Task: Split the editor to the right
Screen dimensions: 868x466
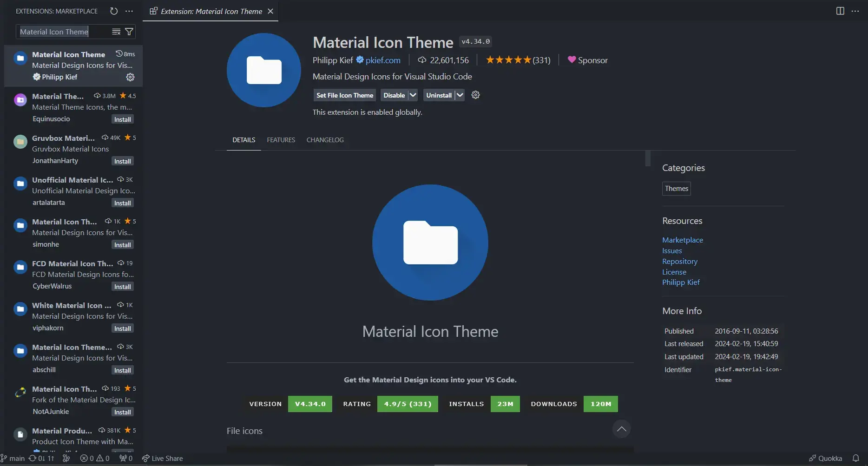Action: click(x=840, y=11)
